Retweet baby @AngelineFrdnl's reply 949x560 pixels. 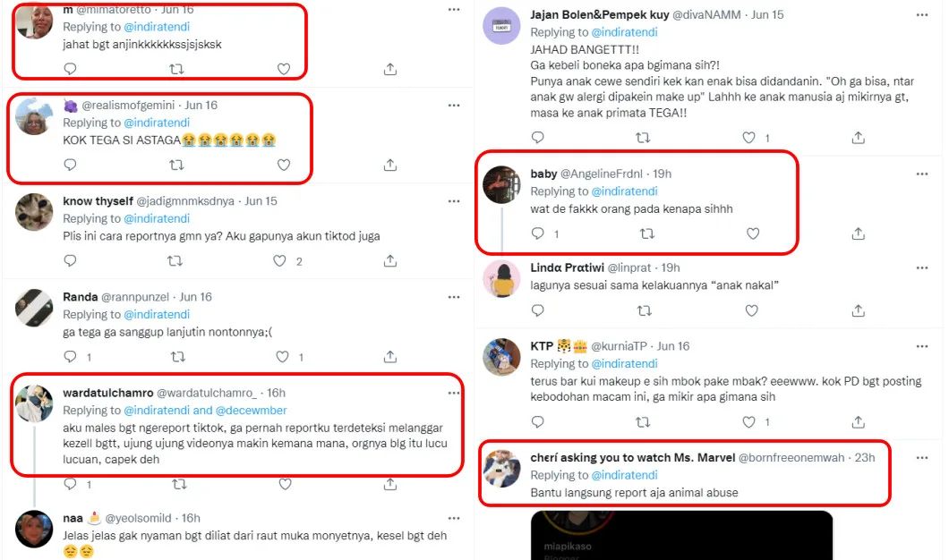646,233
